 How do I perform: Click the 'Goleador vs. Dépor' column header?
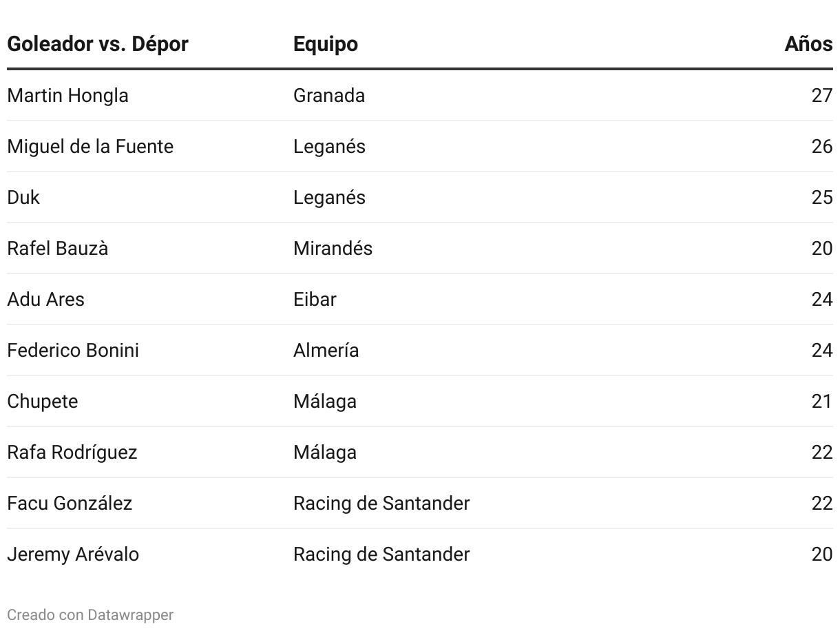click(98, 44)
